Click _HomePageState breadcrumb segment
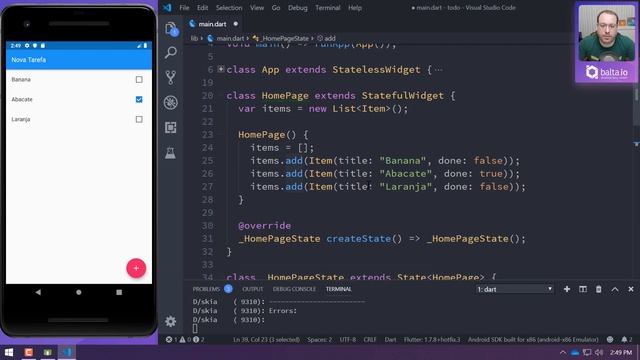 285,38
